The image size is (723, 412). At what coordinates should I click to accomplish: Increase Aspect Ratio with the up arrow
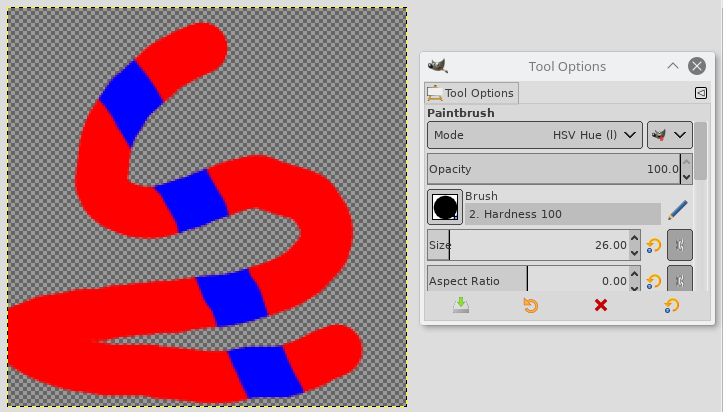pos(634,273)
